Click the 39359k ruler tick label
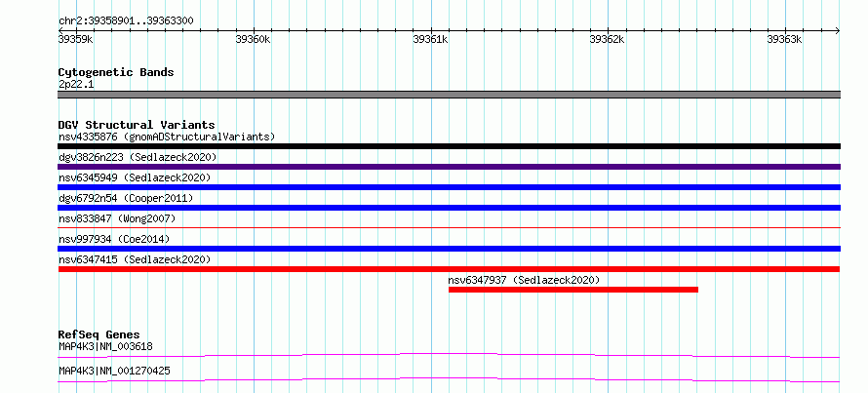The width and height of the screenshot is (868, 393). pos(76,39)
